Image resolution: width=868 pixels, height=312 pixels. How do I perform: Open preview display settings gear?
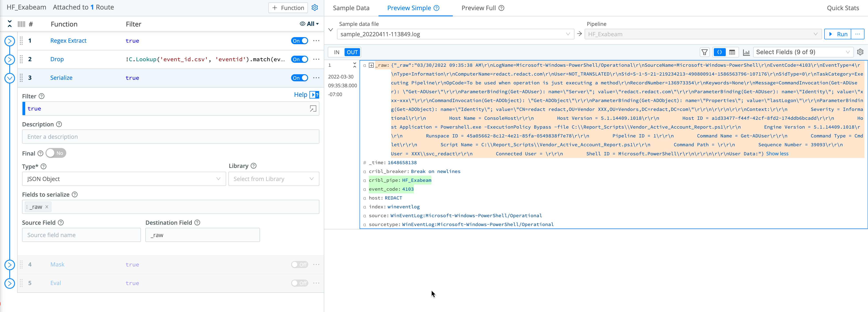click(860, 52)
